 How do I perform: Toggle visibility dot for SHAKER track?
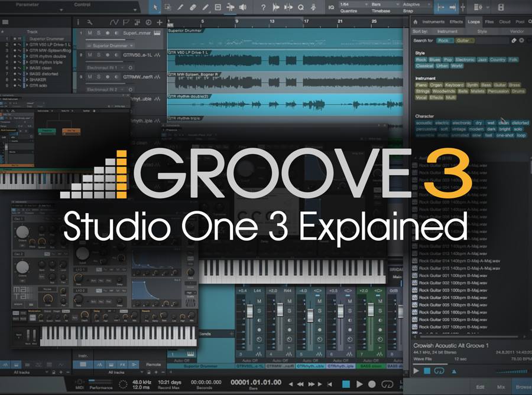pos(15,80)
